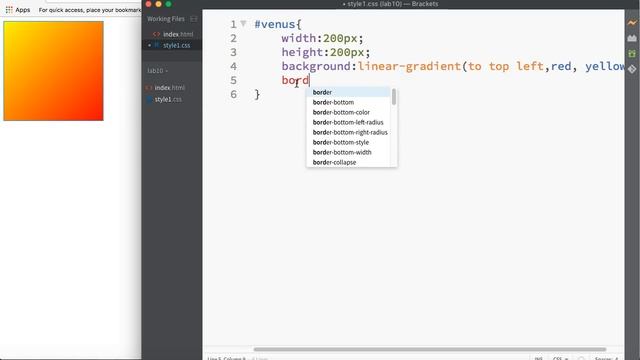Open style1.css in lab10 file tree

[x=168, y=100]
